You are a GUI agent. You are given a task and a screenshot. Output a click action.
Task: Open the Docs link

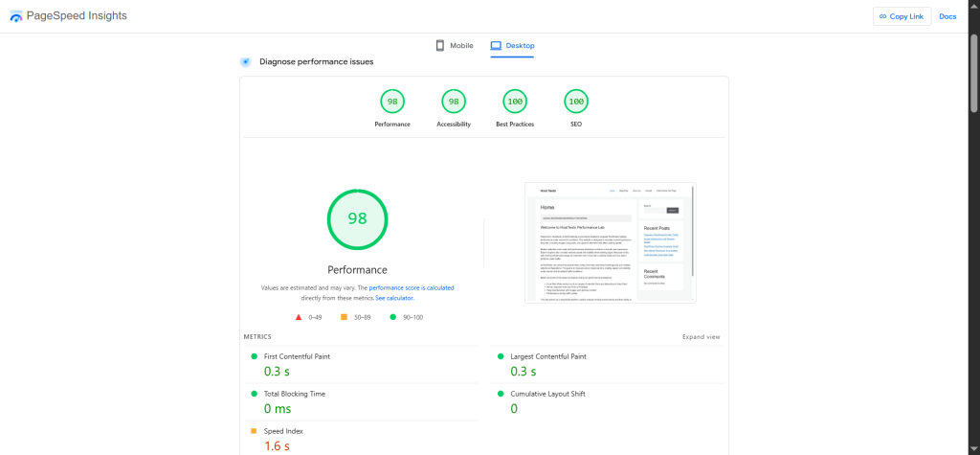(947, 16)
